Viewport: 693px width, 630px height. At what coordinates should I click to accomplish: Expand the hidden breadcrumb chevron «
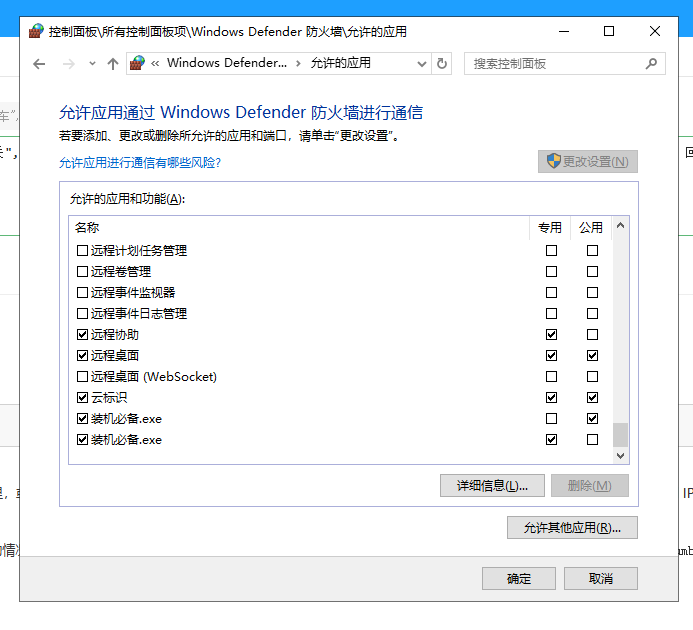point(155,64)
